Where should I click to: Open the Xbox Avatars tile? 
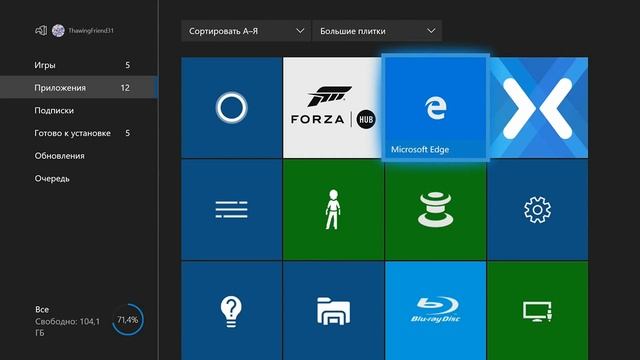[333, 210]
